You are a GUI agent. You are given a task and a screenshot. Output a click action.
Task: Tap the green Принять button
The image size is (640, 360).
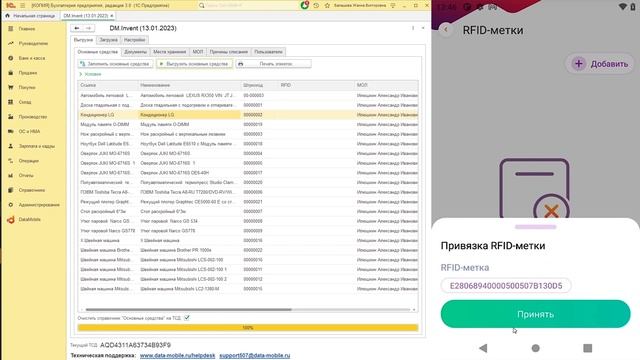(535, 314)
